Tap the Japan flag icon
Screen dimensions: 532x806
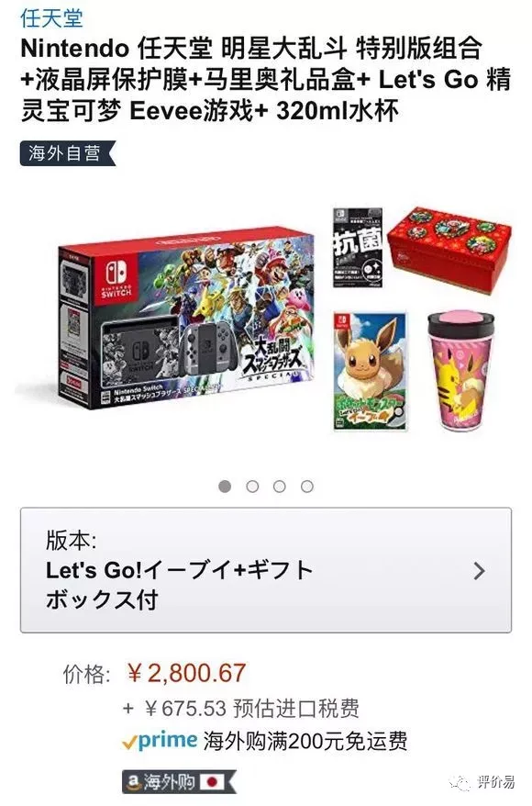coord(212,782)
